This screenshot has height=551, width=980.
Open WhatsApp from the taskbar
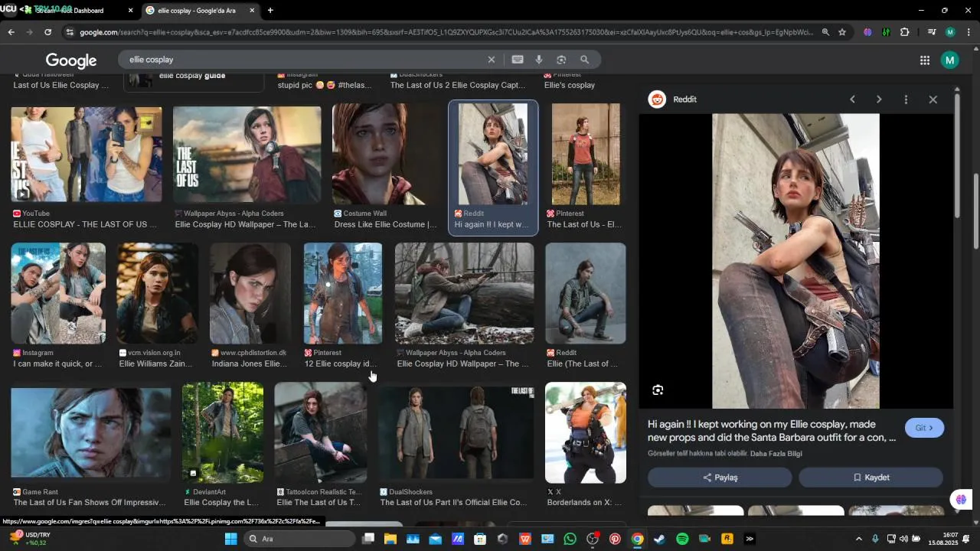[x=570, y=539]
